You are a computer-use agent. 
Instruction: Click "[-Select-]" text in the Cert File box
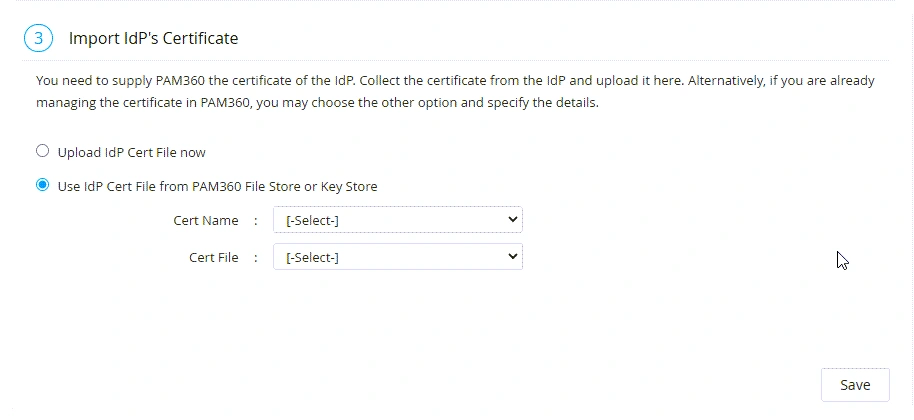click(313, 258)
